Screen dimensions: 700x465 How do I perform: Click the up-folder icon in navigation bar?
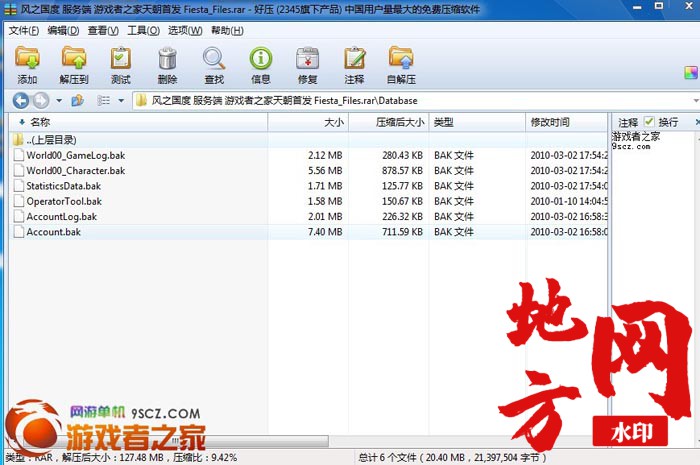[77, 100]
